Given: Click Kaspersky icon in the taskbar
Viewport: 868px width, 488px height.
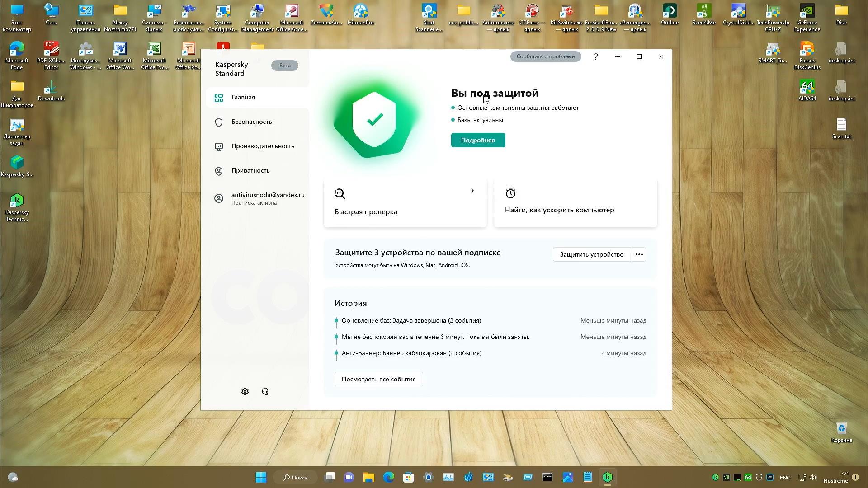Looking at the screenshot, I should click(608, 477).
